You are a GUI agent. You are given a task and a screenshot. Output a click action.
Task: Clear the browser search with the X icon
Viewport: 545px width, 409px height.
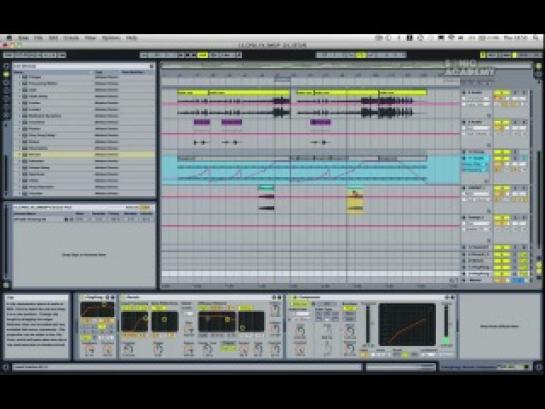point(152,66)
